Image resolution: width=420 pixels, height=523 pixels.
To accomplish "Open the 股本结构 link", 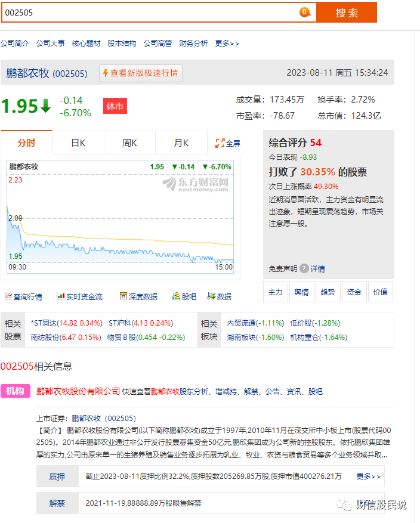I will [x=122, y=44].
